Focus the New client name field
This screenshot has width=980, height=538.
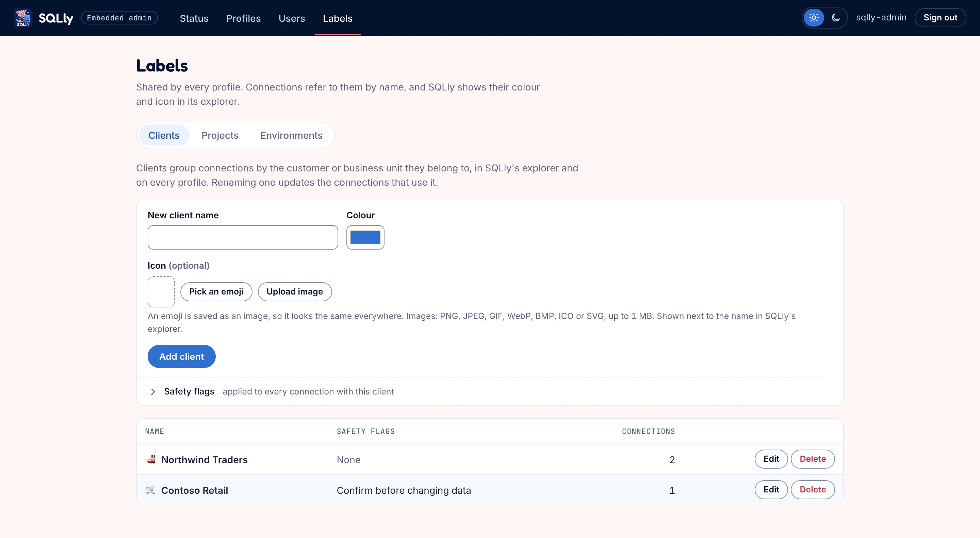point(243,237)
